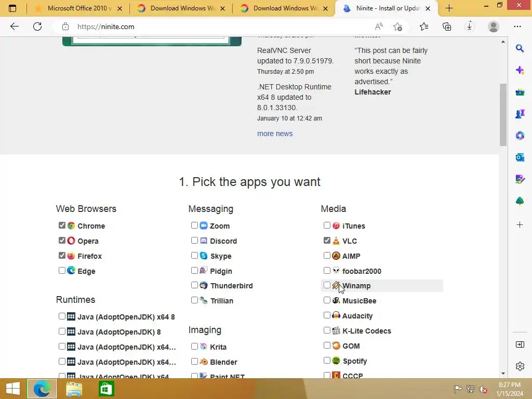Check the Krita checkbox
The image size is (532, 399).
point(194,346)
